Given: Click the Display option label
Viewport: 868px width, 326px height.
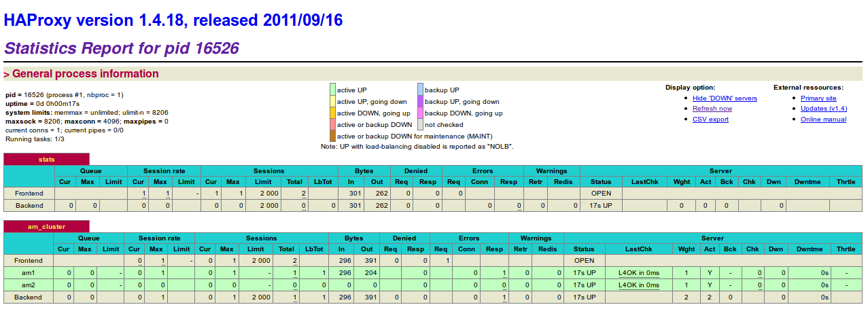Looking at the screenshot, I should [690, 88].
